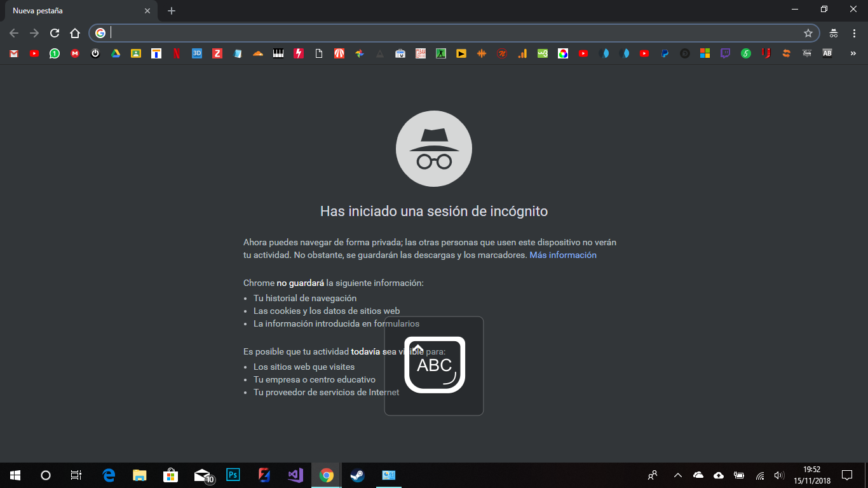Screen dimensions: 868x488
Task: Open the Windows Start menu
Action: coord(15,475)
